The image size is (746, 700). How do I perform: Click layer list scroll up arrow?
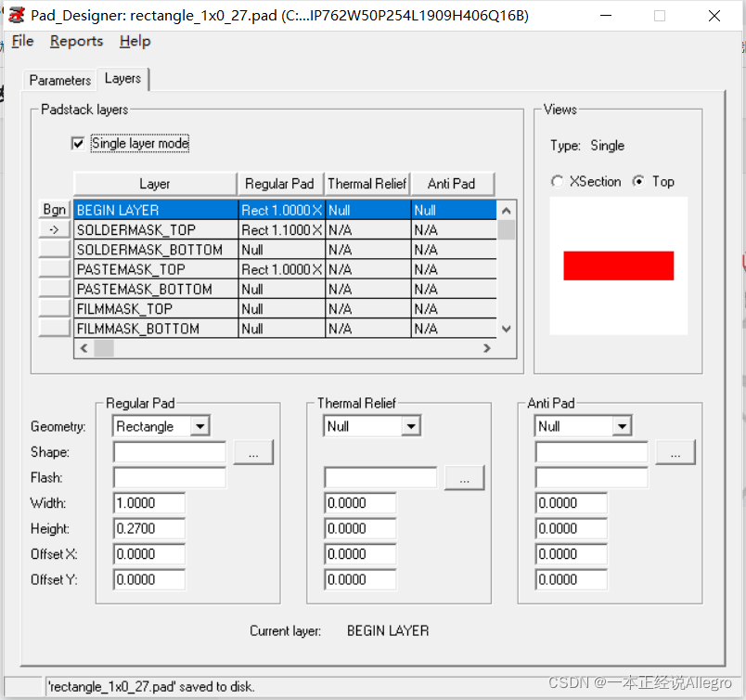tap(507, 210)
